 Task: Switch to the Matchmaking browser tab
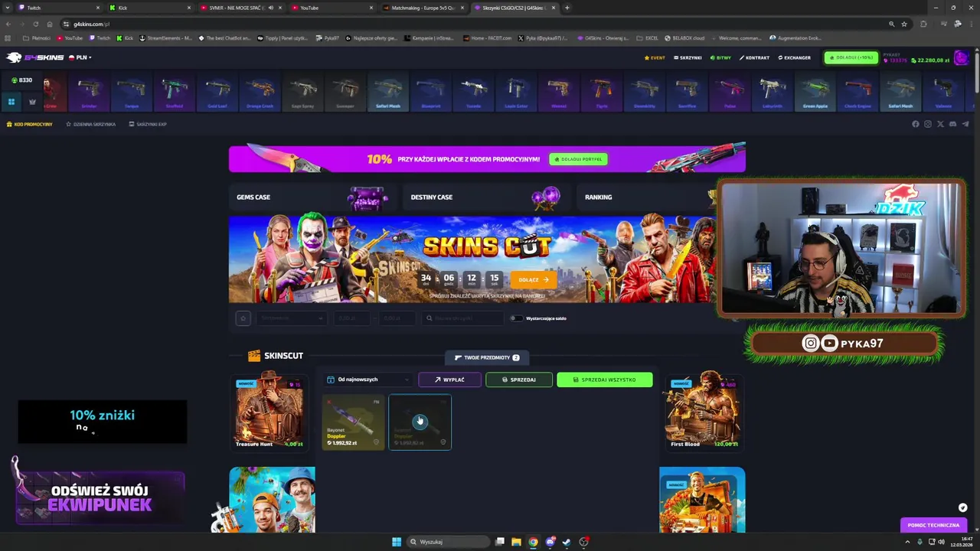423,8
